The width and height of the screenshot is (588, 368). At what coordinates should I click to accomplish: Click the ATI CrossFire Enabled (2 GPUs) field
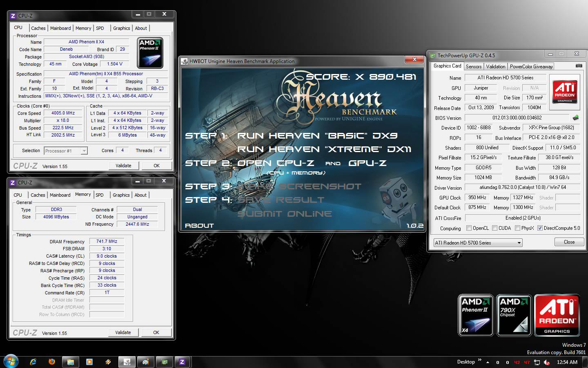coord(523,218)
